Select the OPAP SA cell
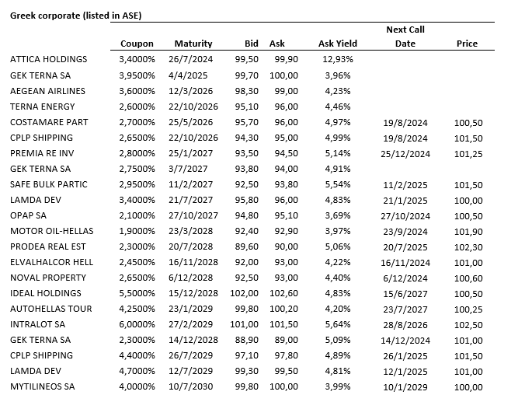The height and width of the screenshot is (409, 532). 28,215
